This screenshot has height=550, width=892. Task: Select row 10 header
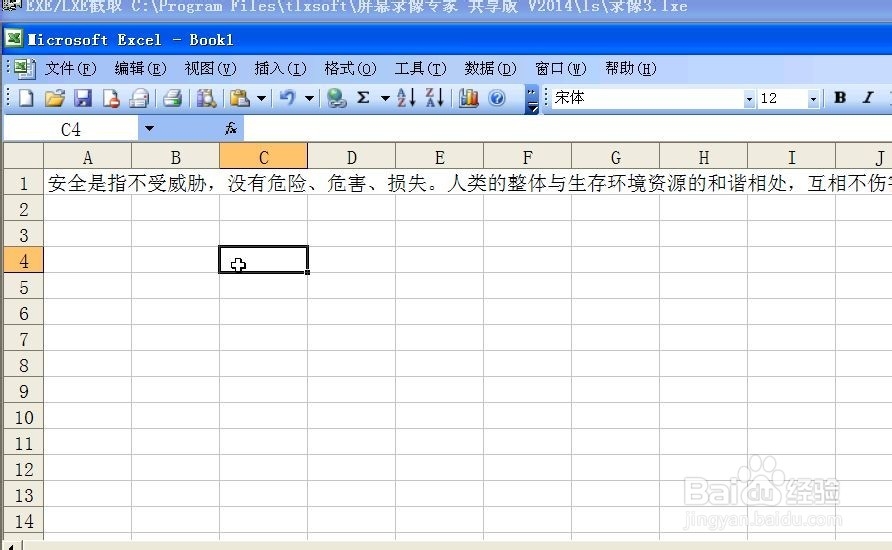[x=23, y=417]
